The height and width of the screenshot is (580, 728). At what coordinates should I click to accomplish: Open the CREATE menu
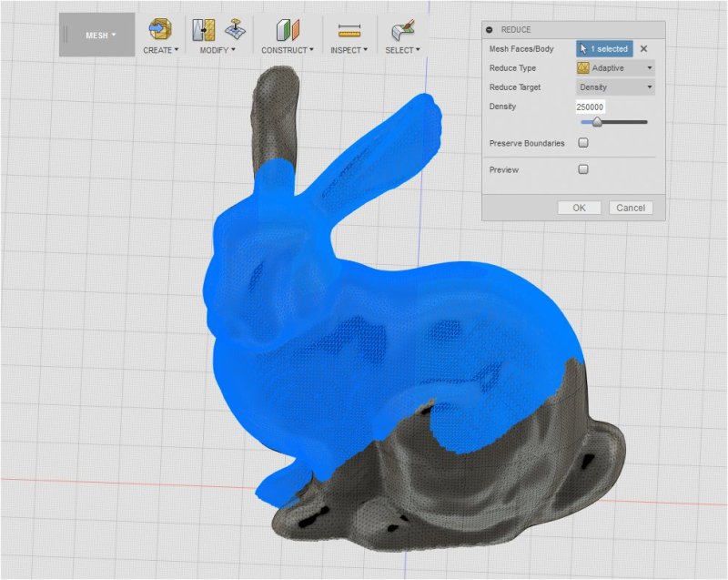tap(159, 51)
